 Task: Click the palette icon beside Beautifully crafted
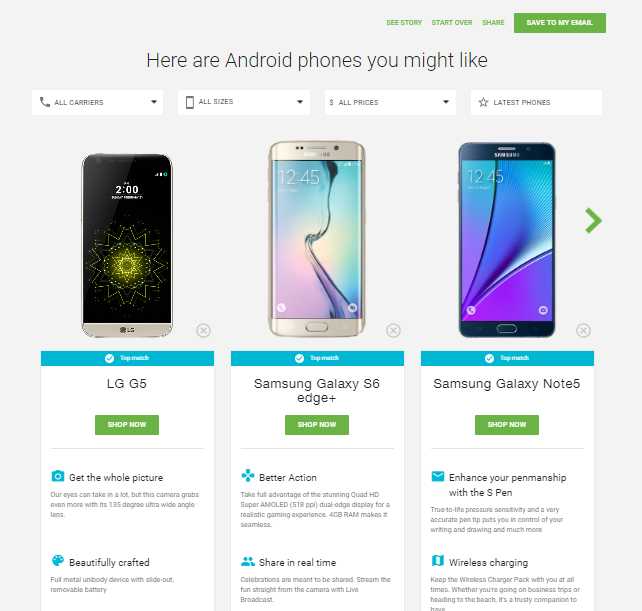(x=58, y=561)
